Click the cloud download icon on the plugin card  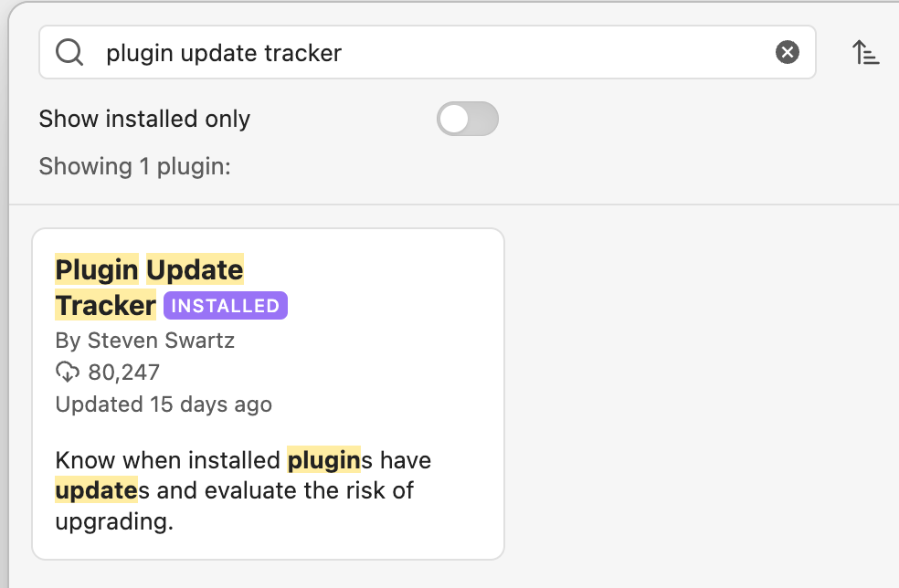coord(68,373)
